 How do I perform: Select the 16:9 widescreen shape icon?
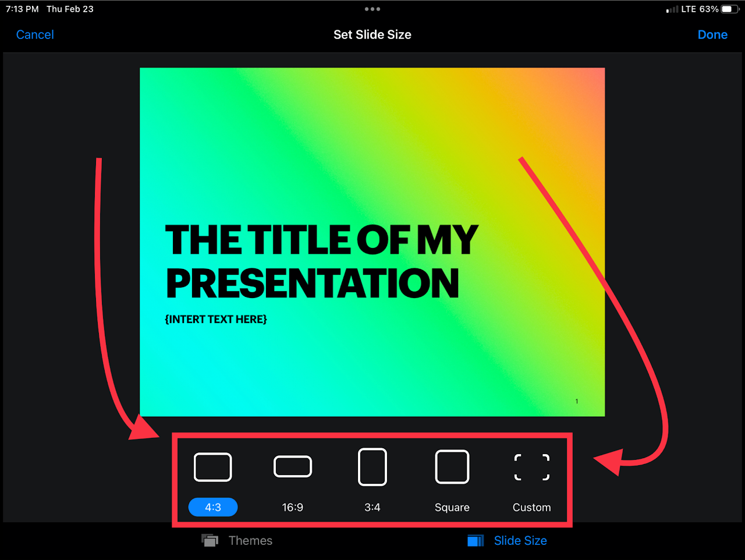point(293,467)
